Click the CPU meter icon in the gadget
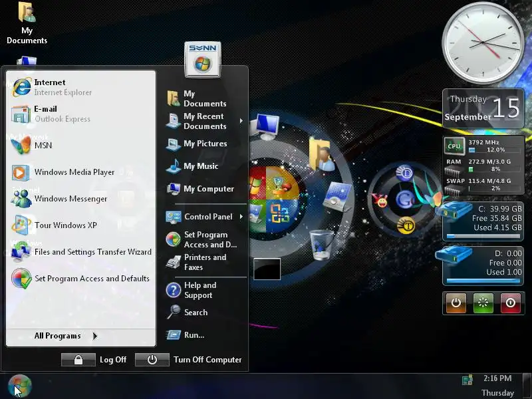This screenshot has height=399, width=532. pyautogui.click(x=454, y=146)
